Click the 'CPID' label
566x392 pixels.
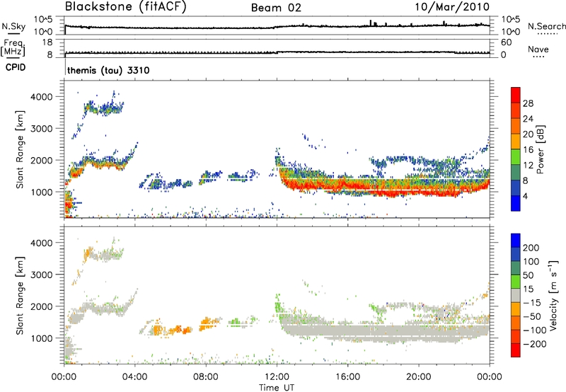tap(16, 67)
